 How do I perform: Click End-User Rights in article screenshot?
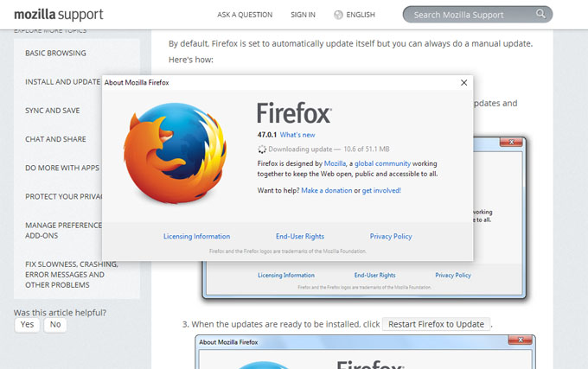coord(374,275)
